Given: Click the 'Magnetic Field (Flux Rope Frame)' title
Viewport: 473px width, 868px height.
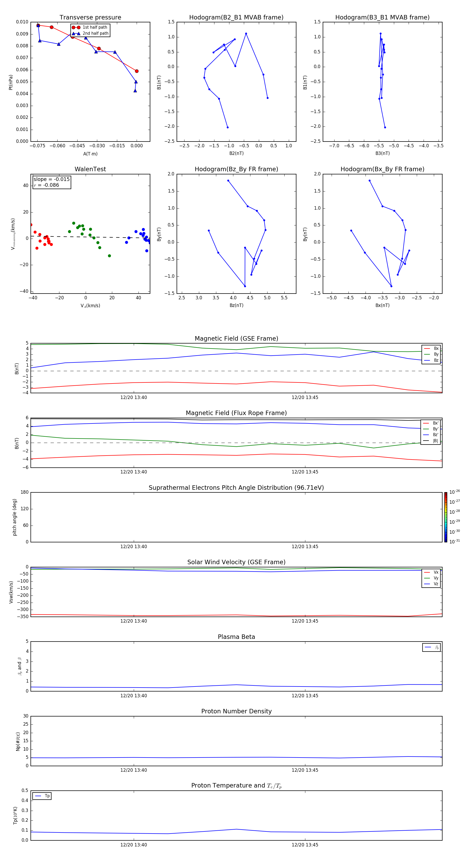Looking at the screenshot, I should pyautogui.click(x=236, y=413).
